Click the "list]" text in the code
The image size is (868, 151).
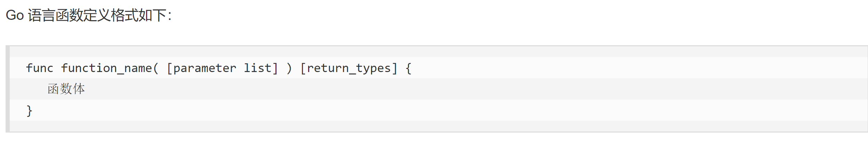(261, 68)
